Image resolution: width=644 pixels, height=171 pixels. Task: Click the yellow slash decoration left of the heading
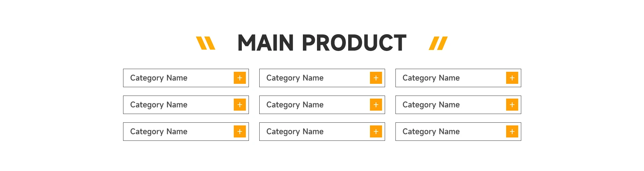click(x=205, y=43)
